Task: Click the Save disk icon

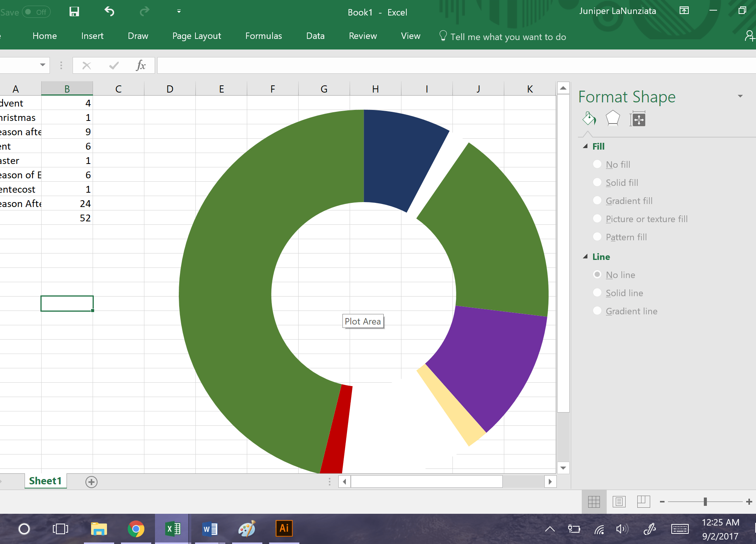Action: (74, 12)
